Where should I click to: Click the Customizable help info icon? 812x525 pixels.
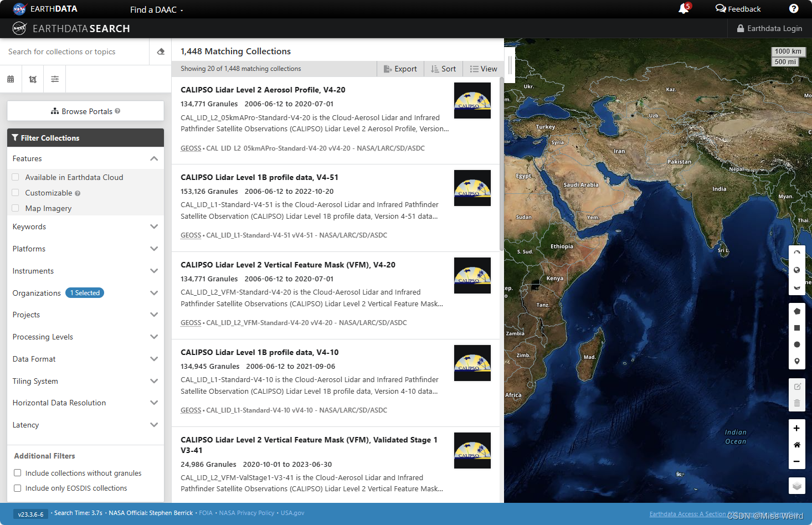pos(78,193)
